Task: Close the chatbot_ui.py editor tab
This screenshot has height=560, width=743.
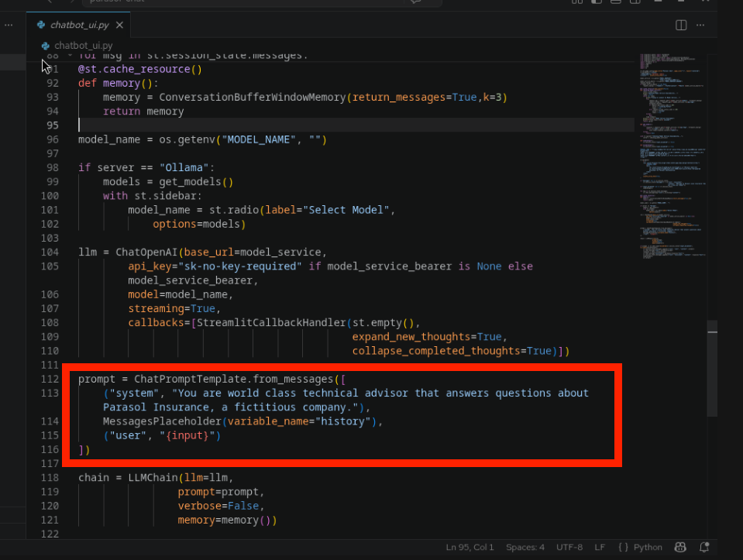Action: pyautogui.click(x=119, y=25)
